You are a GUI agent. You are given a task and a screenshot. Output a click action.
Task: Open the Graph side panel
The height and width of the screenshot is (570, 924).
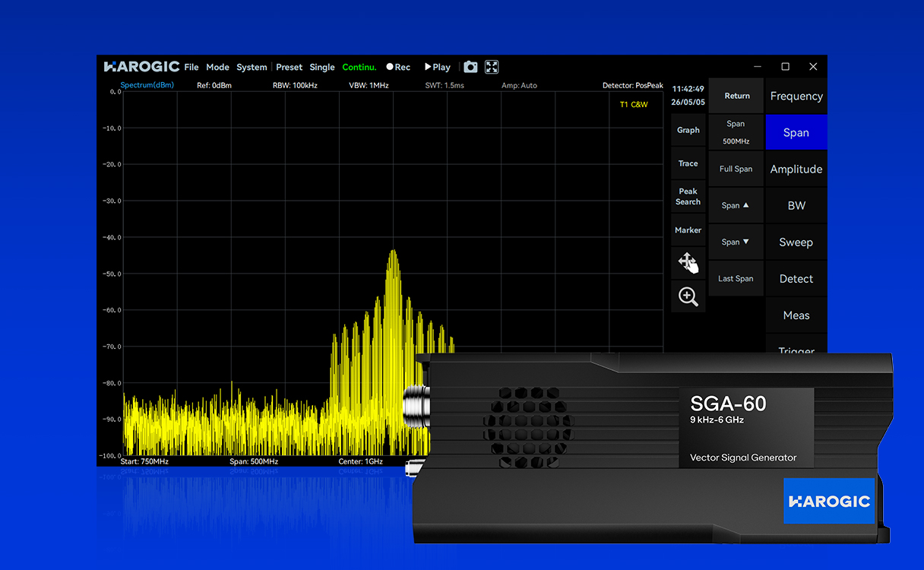coord(688,130)
